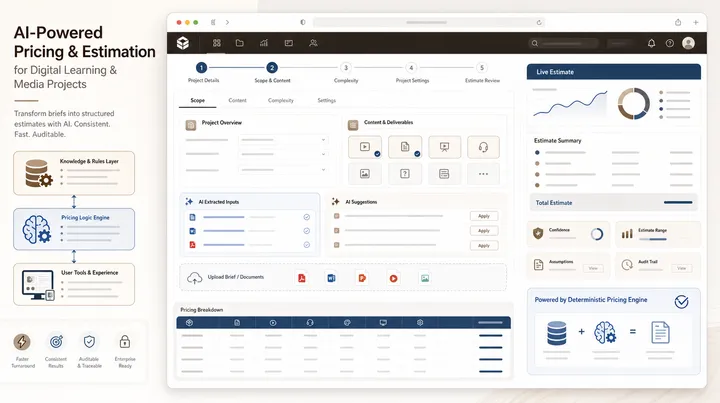This screenshot has height=403, width=720.
Task: Click the headset column icon in Pricing Breakdown header
Action: tap(310, 323)
